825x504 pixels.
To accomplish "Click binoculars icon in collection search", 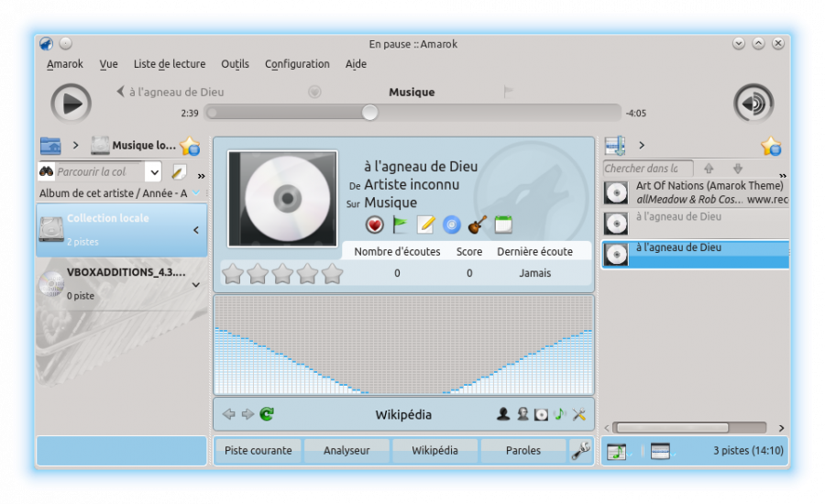I will tap(47, 171).
